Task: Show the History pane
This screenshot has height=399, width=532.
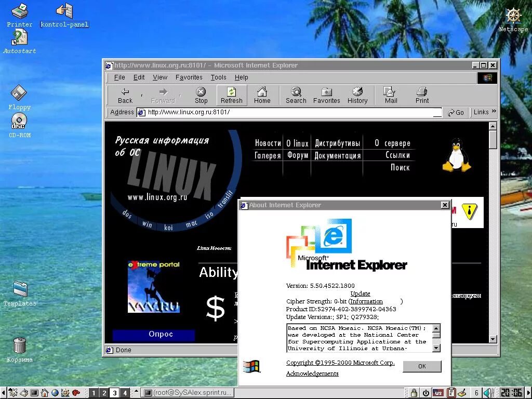Action: tap(357, 96)
